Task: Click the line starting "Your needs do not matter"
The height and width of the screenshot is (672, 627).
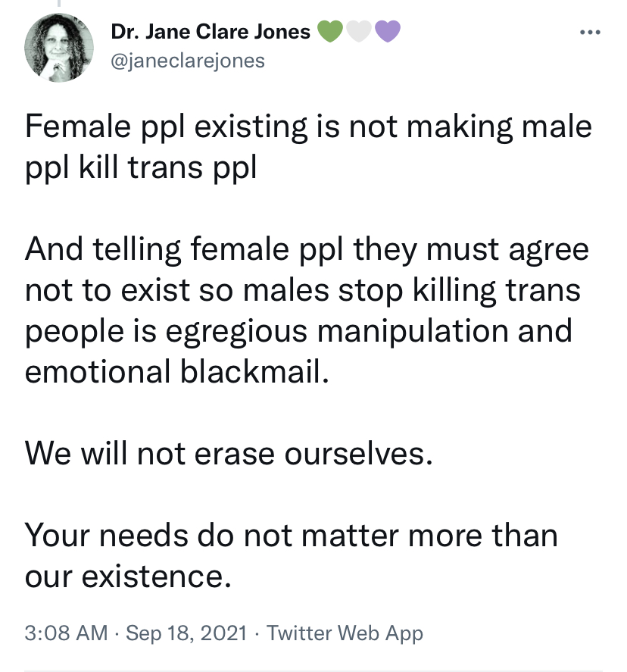Action: 291,536
